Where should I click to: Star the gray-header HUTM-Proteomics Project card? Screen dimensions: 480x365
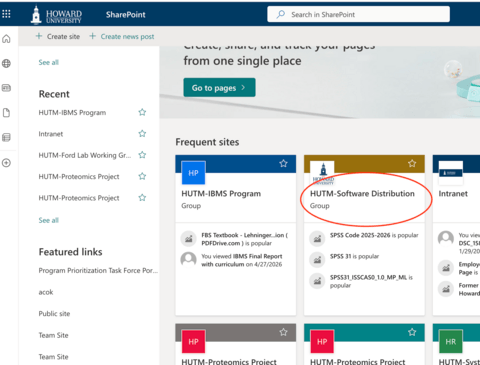click(x=283, y=332)
